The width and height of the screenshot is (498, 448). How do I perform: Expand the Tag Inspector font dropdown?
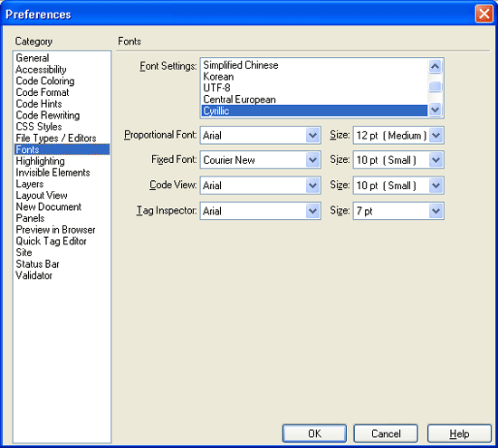261,211
